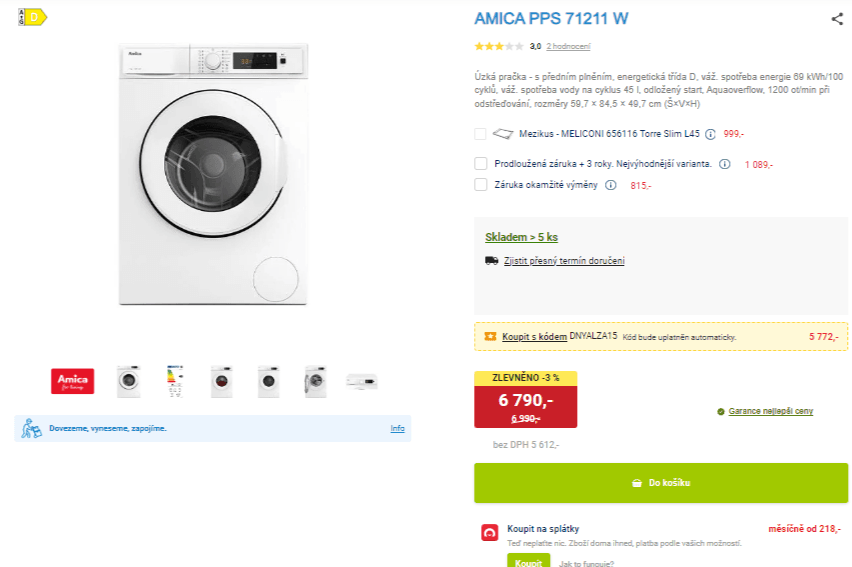Enable the Prodloužená záruka +3 roky checkbox
This screenshot has width=852, height=567.
point(481,164)
